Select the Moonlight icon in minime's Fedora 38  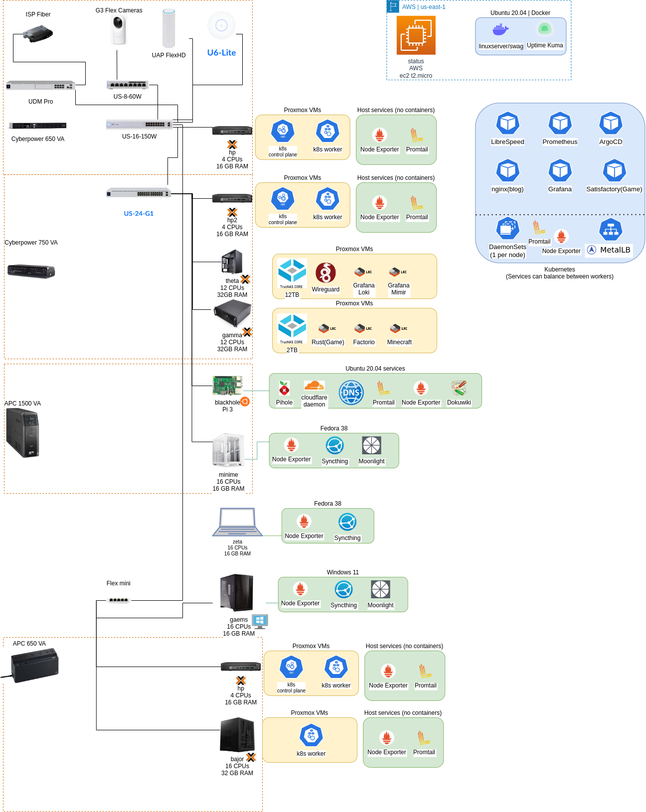(371, 445)
